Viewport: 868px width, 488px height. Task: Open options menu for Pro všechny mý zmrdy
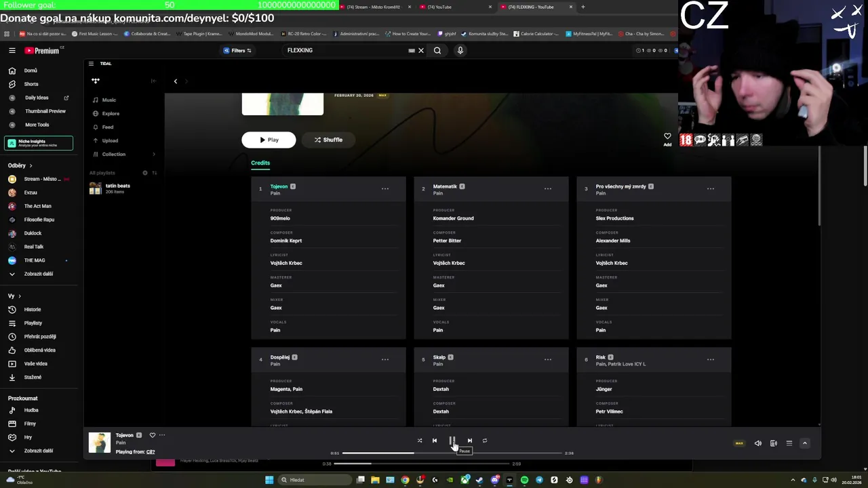click(711, 188)
